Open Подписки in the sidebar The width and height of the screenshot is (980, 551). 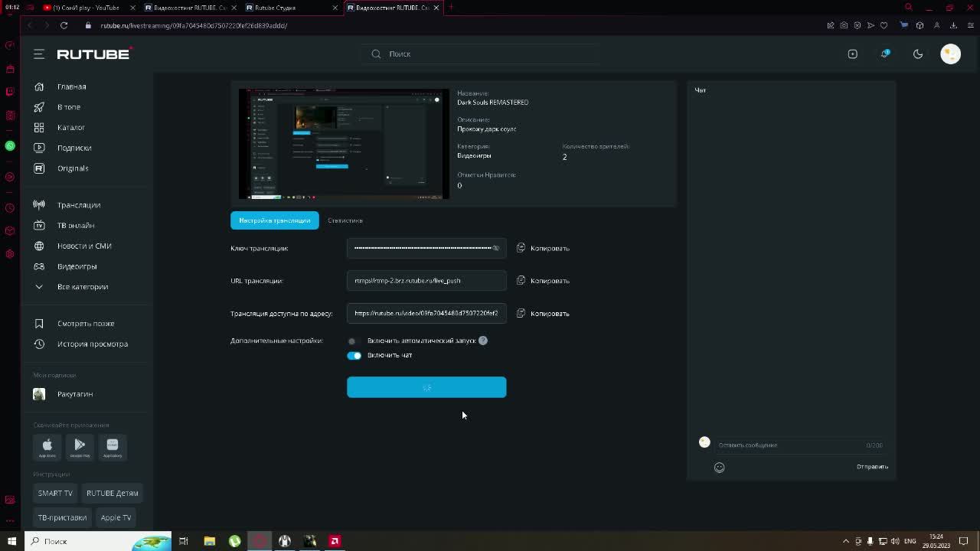[x=73, y=148]
